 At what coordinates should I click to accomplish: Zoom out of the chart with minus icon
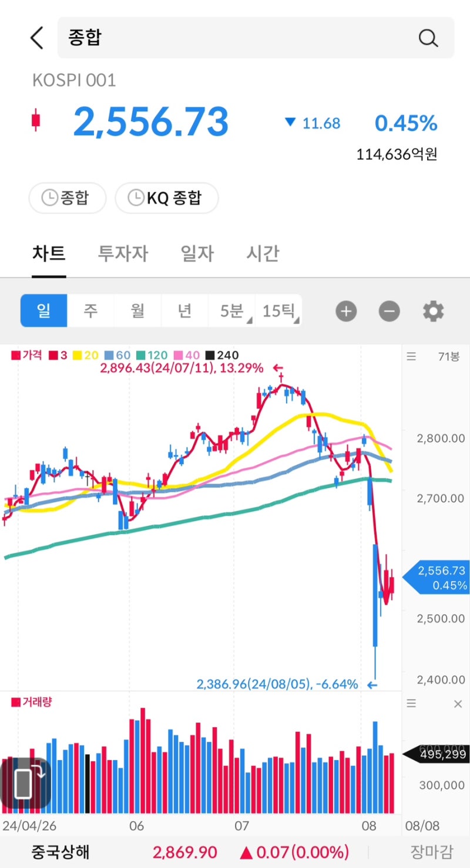pyautogui.click(x=389, y=311)
